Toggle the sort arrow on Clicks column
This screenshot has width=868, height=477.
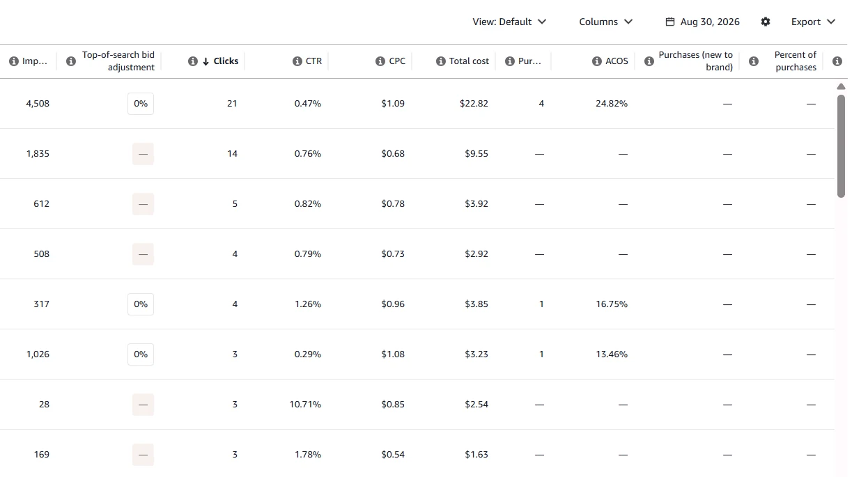(x=206, y=61)
